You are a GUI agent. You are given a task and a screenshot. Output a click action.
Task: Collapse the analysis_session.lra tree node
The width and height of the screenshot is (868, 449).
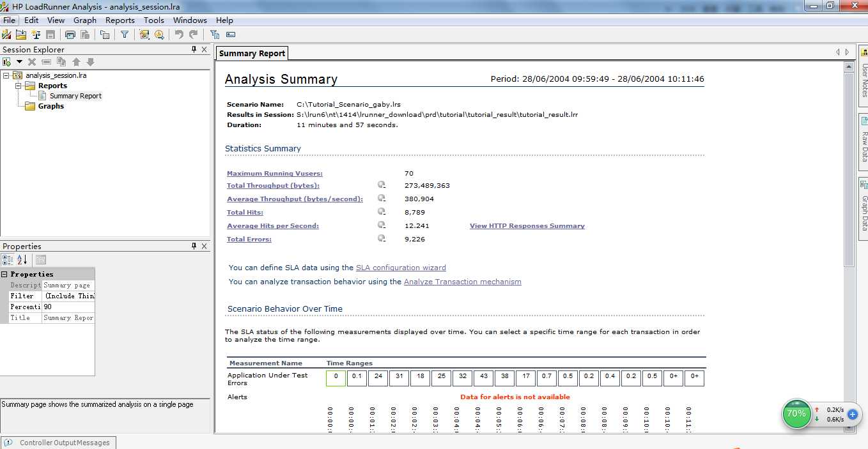tap(6, 75)
